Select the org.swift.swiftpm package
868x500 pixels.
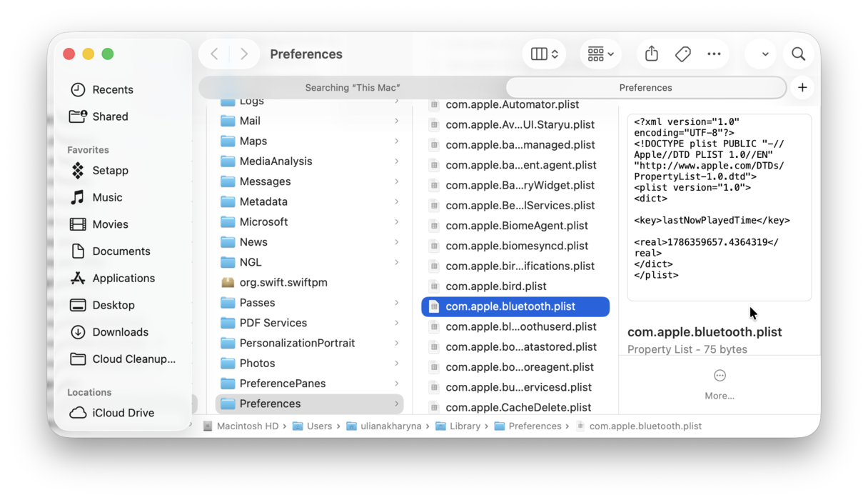point(309,282)
